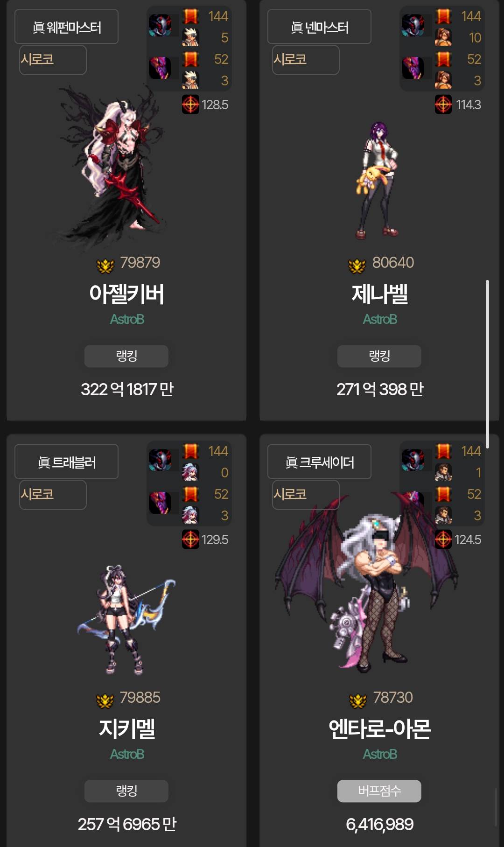Click the raid boss icon in 아젤키버 card
The height and width of the screenshot is (847, 504).
[x=160, y=25]
